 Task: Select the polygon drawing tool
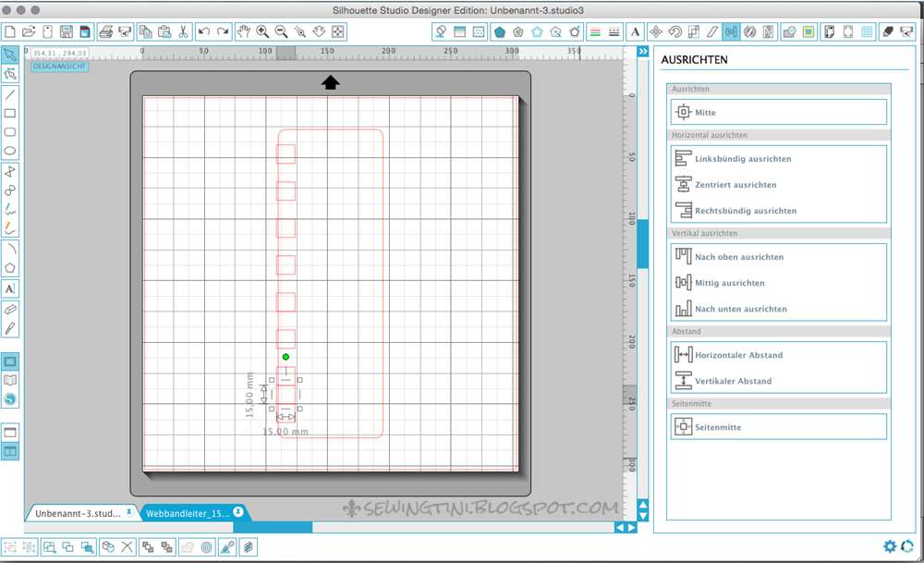[x=10, y=268]
